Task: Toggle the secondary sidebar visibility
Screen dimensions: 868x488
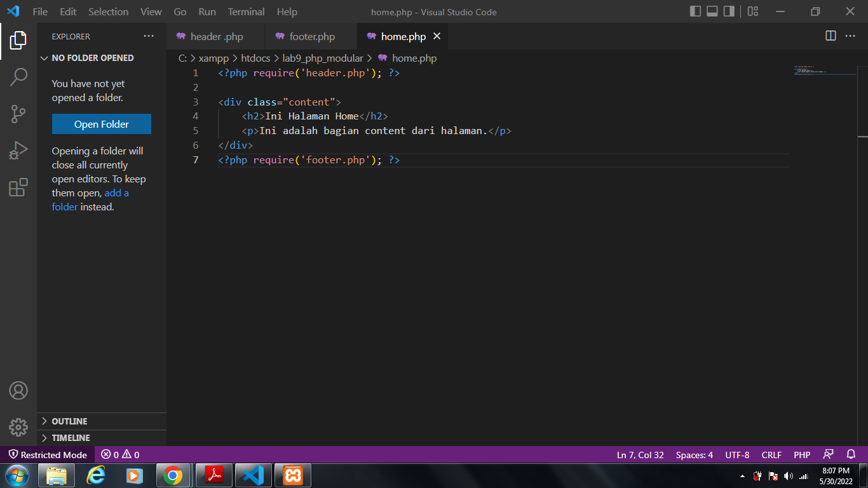Action: (729, 11)
